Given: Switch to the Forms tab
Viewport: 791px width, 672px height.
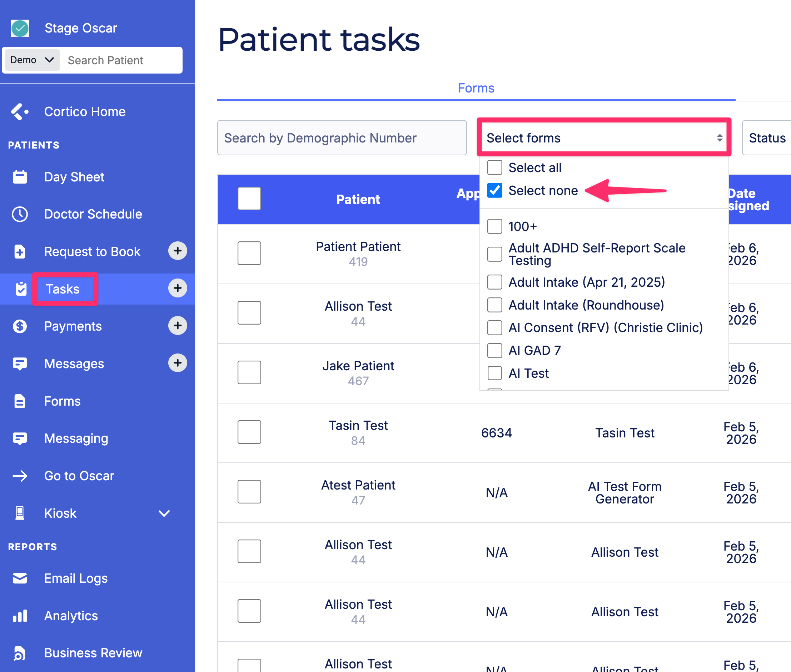Looking at the screenshot, I should tap(476, 88).
